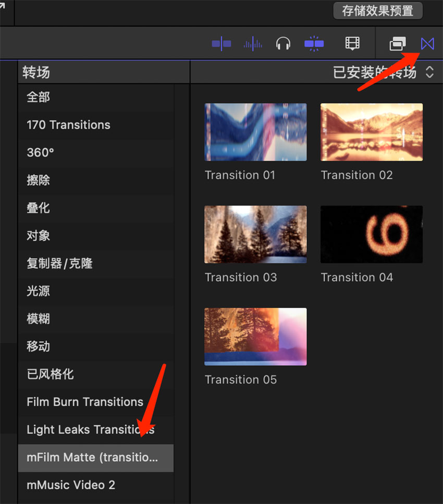
Task: Select mMusic Video 2 category
Action: (x=96, y=485)
